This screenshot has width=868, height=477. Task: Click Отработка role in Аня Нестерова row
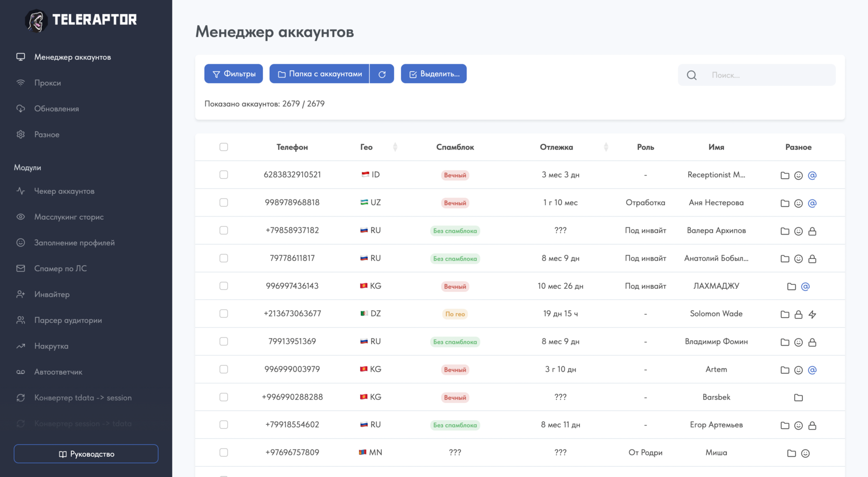pos(645,203)
